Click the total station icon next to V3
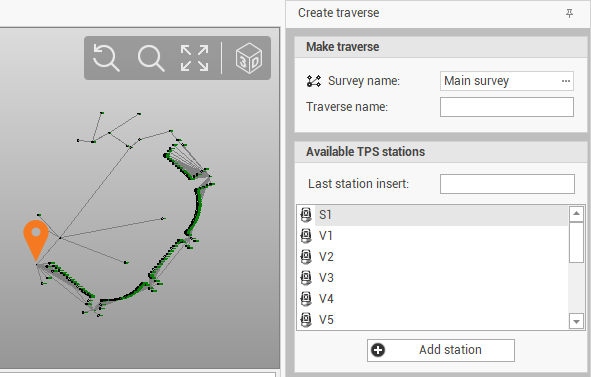 306,278
